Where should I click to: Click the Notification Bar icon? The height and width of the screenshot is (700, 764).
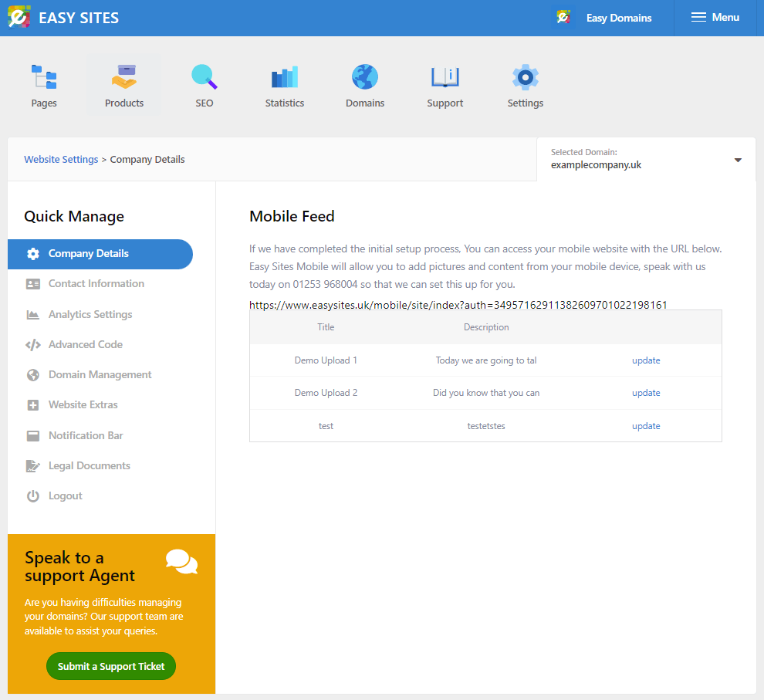tap(33, 436)
